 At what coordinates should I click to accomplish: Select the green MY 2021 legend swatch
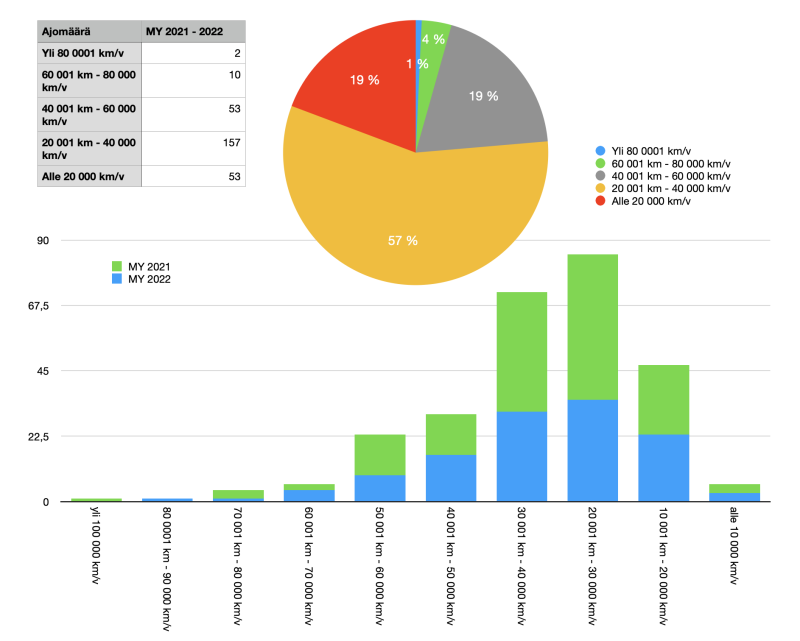click(x=117, y=266)
